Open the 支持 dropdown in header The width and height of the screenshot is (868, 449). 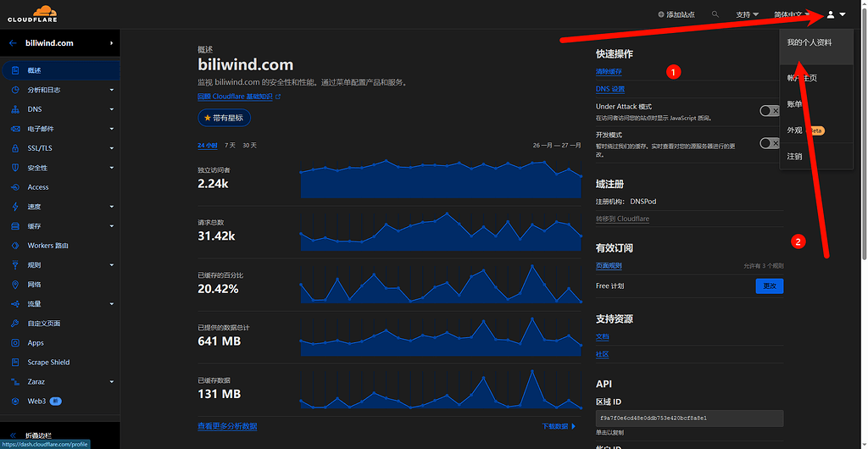(747, 14)
